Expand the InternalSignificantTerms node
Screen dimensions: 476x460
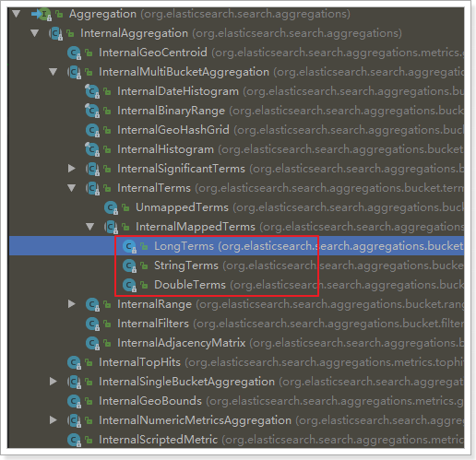coord(72,169)
